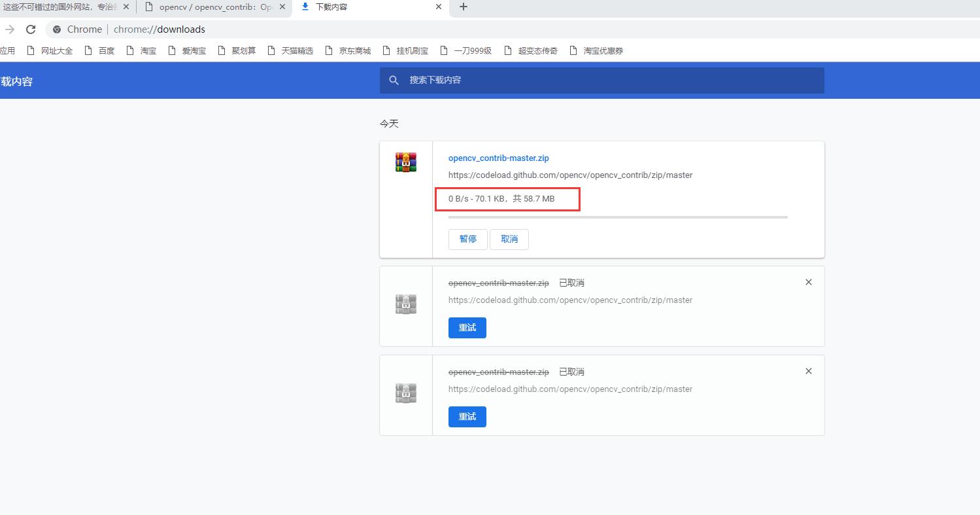Pause the download with the 暂停 button
Screen dimensions: 980x515
pyautogui.click(x=468, y=239)
